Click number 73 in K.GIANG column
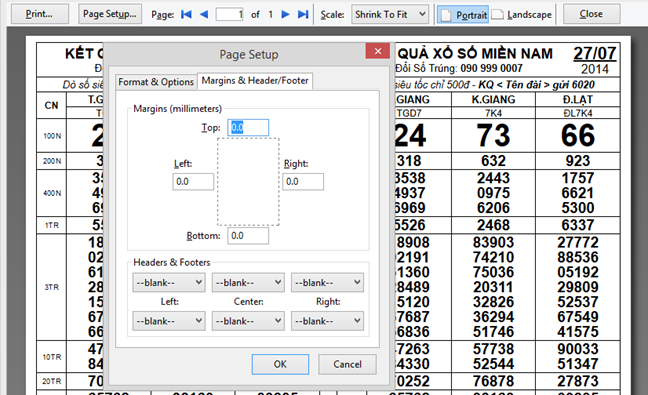This screenshot has width=648, height=395. (493, 136)
